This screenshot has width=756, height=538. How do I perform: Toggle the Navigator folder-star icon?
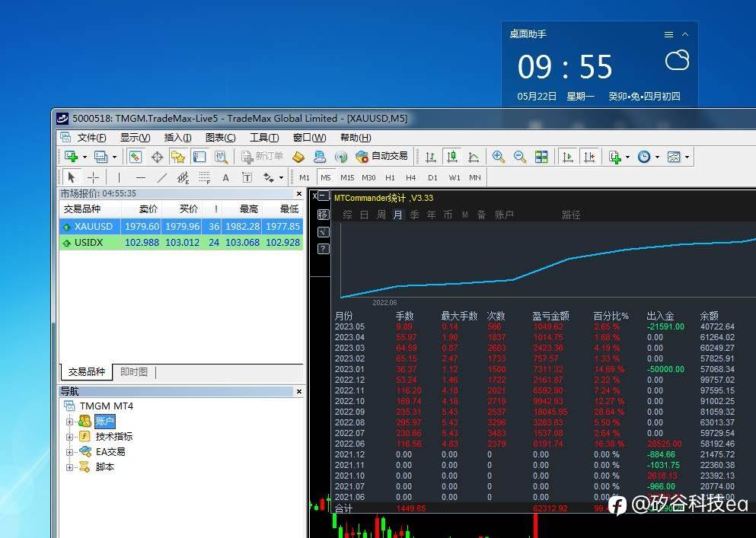tap(178, 157)
